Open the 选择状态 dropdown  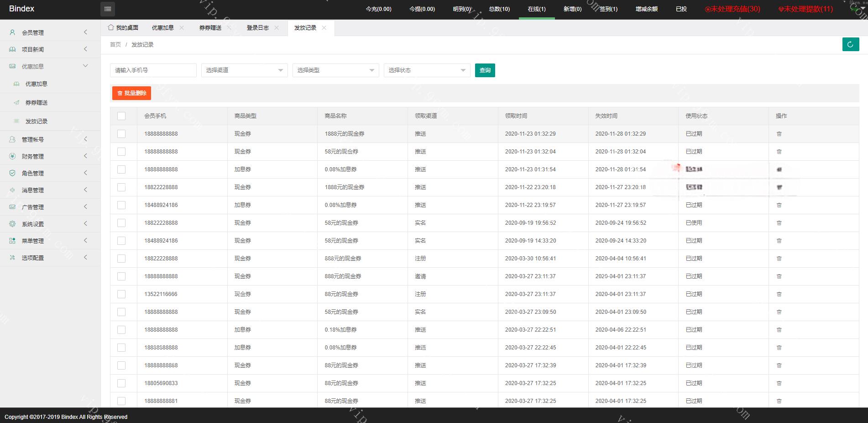click(427, 70)
